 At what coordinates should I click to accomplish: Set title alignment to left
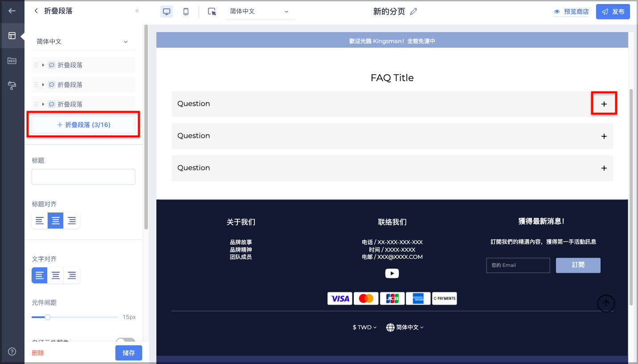tap(40, 221)
